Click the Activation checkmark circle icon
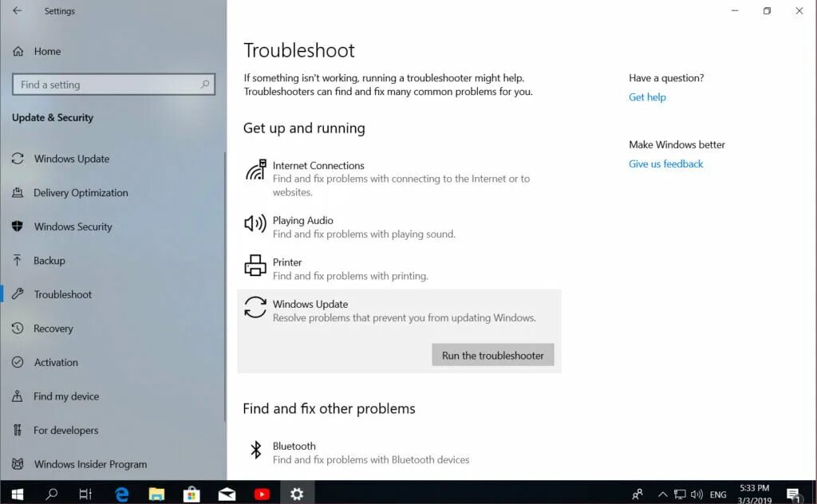Viewport: 817px width, 504px height. (x=18, y=362)
